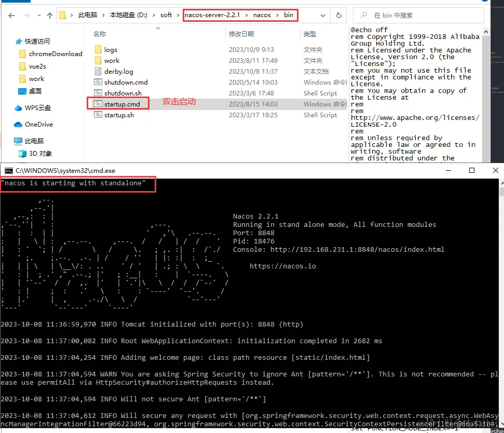Click Tomcat initialized log line
The image size is (504, 433).
coord(152,324)
